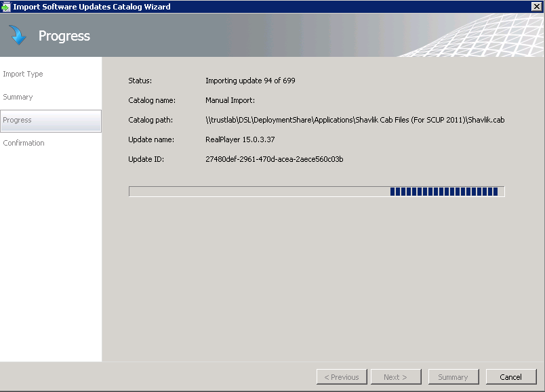Click the Progress page heading
Image resolution: width=545 pixels, height=392 pixels.
pyautogui.click(x=64, y=36)
